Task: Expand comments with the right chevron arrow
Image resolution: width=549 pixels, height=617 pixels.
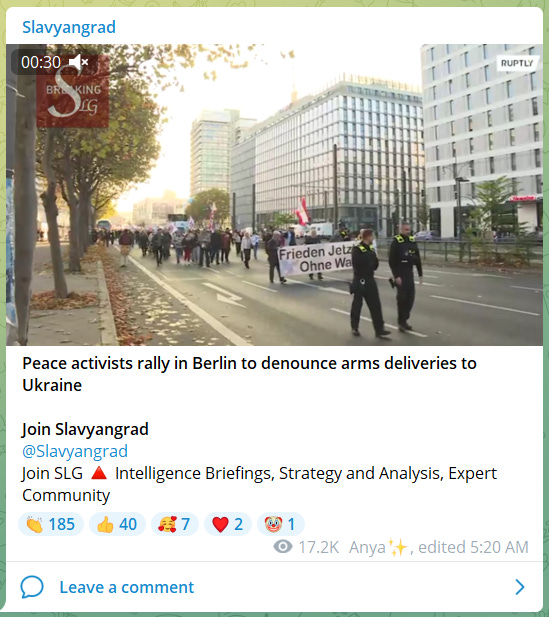Action: tap(520, 587)
